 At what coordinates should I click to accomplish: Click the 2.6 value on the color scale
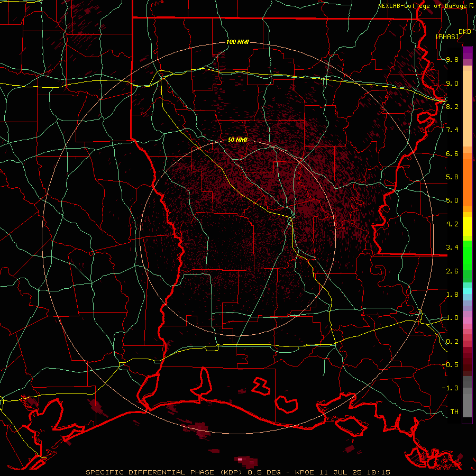(x=452, y=271)
